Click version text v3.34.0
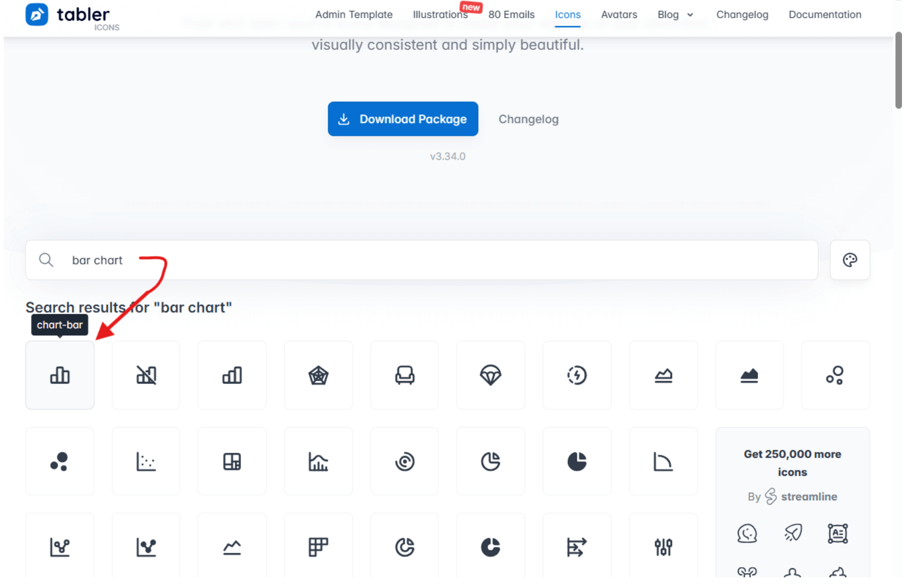 point(448,156)
